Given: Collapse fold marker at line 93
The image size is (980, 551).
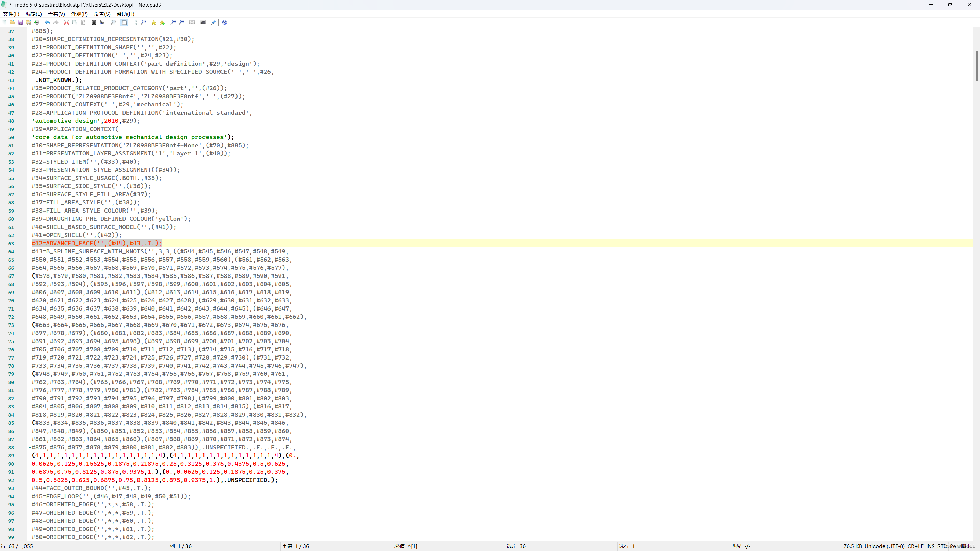Looking at the screenshot, I should pyautogui.click(x=29, y=488).
